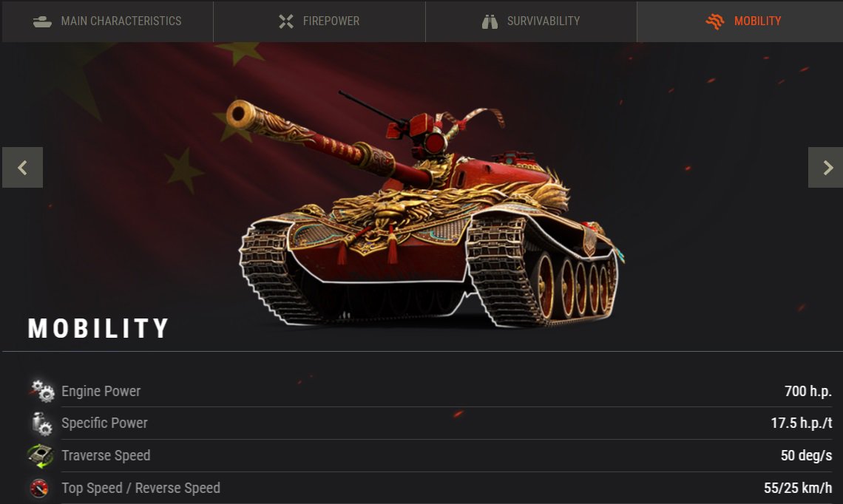Click the 700 h.p. value

point(808,391)
